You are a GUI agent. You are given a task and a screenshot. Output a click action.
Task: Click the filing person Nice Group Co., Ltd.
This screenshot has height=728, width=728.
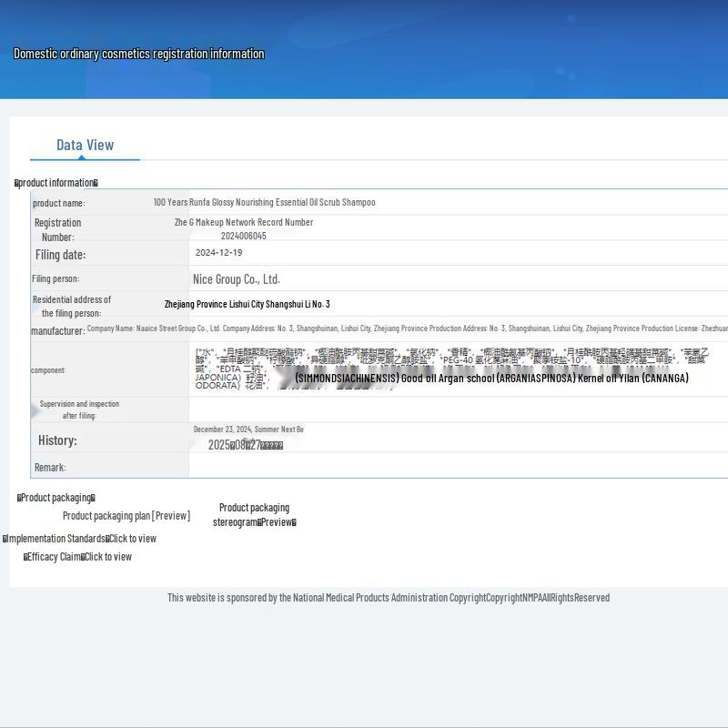[x=236, y=279]
